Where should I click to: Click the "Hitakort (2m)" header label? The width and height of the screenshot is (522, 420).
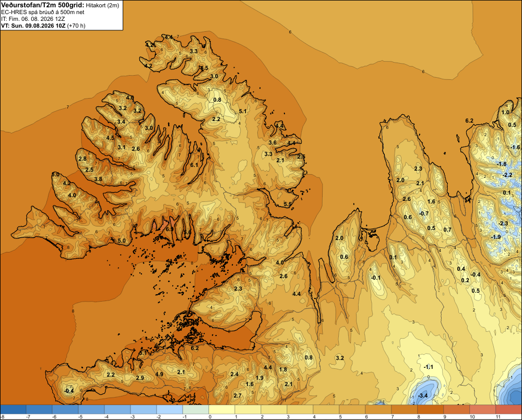coord(102,5)
